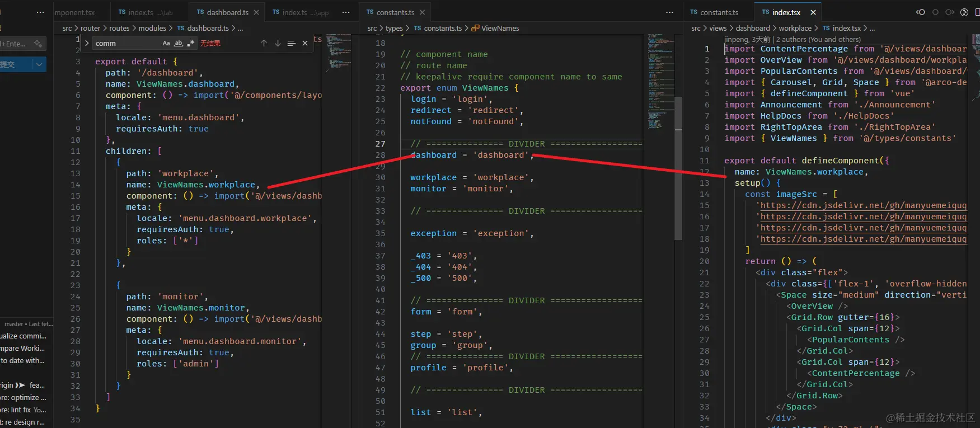Click '<OverView />' tag on line 24
This screenshot has width=980, height=428.
(x=817, y=306)
